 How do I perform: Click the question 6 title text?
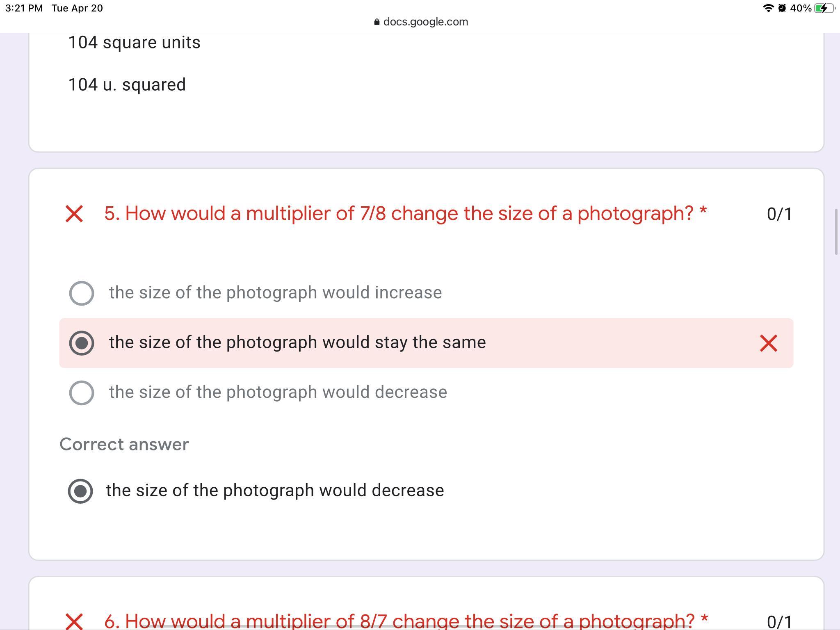pyautogui.click(x=405, y=621)
